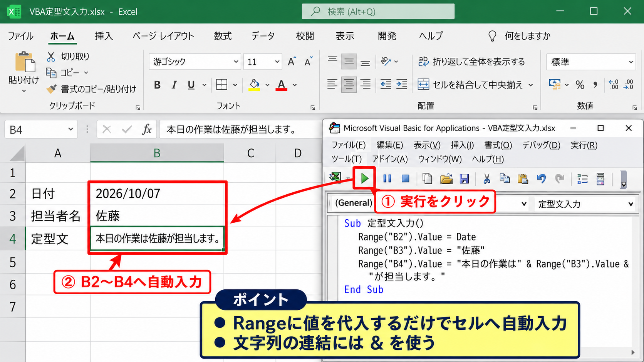
Task: Toggle Bold formatting
Action: click(157, 85)
